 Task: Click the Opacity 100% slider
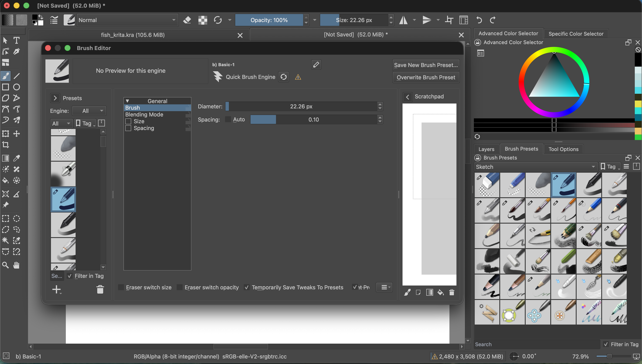[269, 20]
